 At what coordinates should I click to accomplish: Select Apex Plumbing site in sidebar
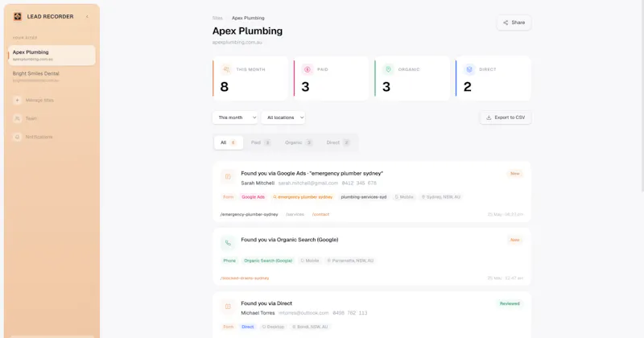tap(52, 55)
